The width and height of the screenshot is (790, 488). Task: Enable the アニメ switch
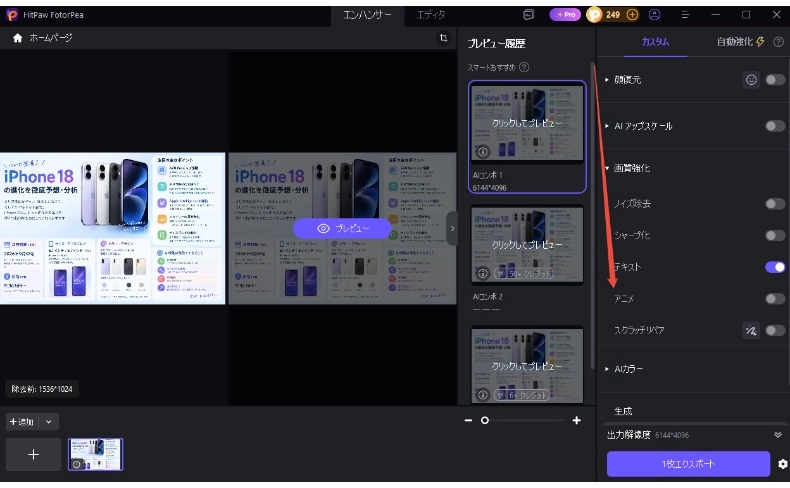tap(775, 299)
